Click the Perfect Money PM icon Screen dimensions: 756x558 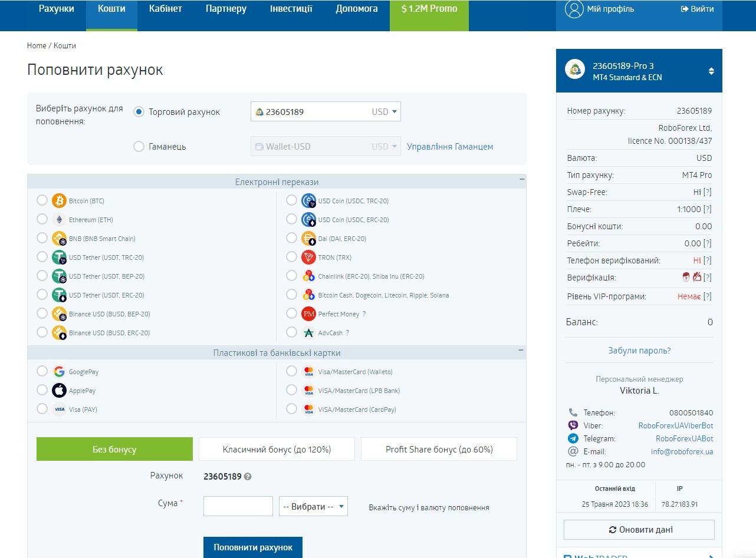[x=308, y=314]
